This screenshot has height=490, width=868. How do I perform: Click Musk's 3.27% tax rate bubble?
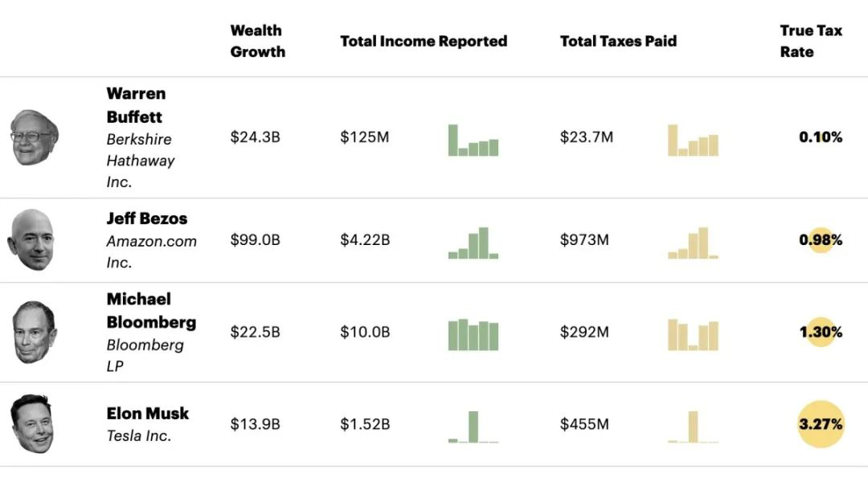821,423
